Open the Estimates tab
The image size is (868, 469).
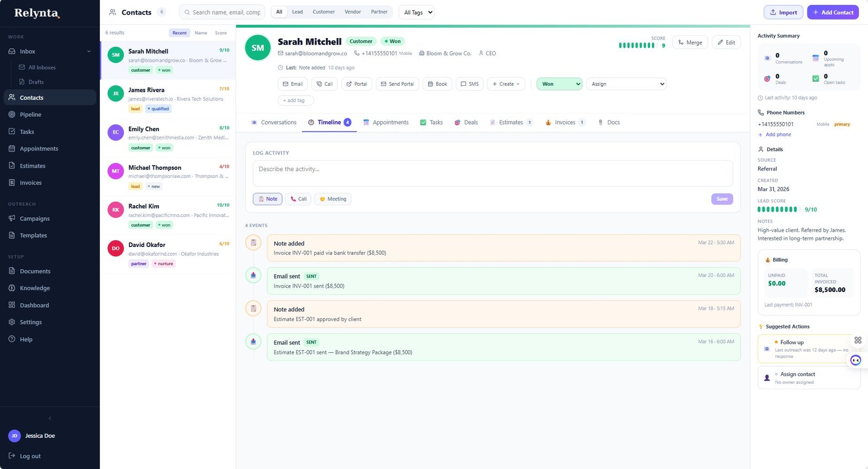click(510, 123)
